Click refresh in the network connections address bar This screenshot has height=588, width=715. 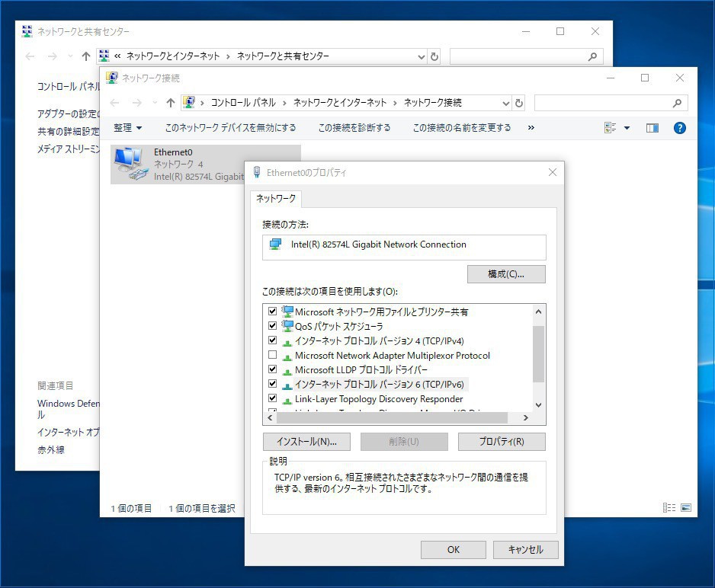[x=519, y=103]
